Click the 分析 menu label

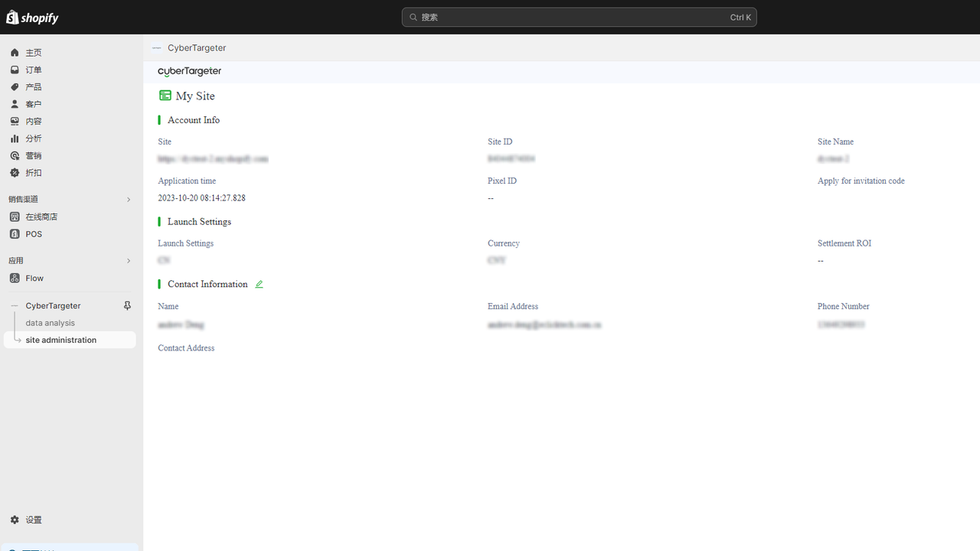pos(34,139)
